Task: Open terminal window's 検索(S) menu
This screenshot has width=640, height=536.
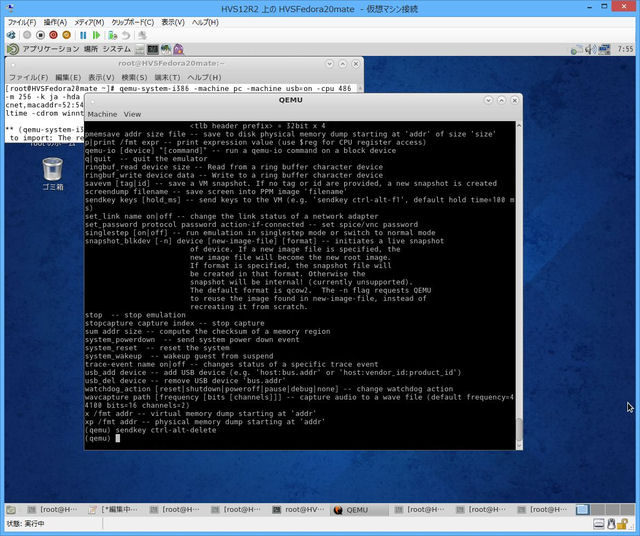Action: point(134,77)
